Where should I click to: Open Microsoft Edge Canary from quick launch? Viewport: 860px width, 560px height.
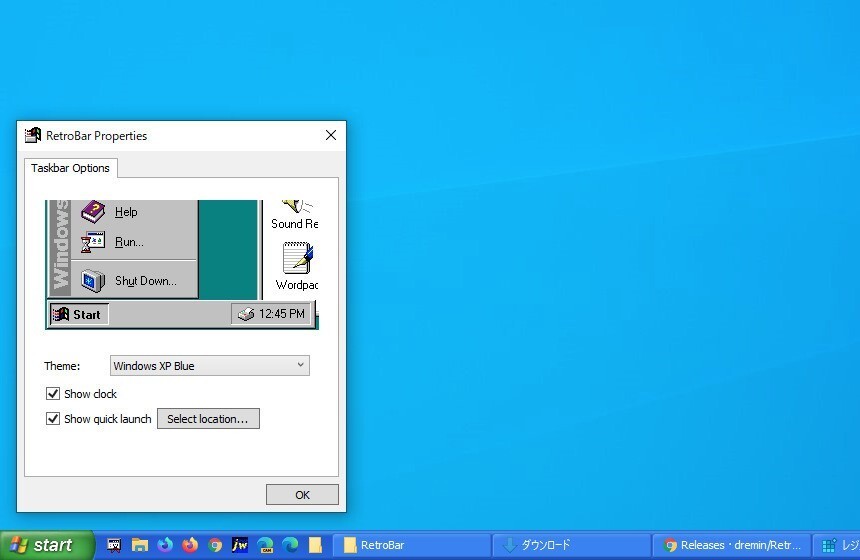(265, 545)
